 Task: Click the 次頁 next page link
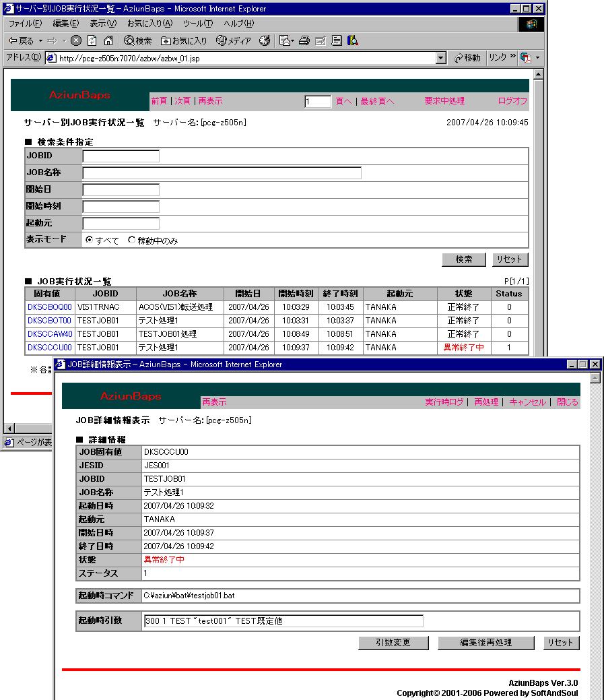point(182,101)
